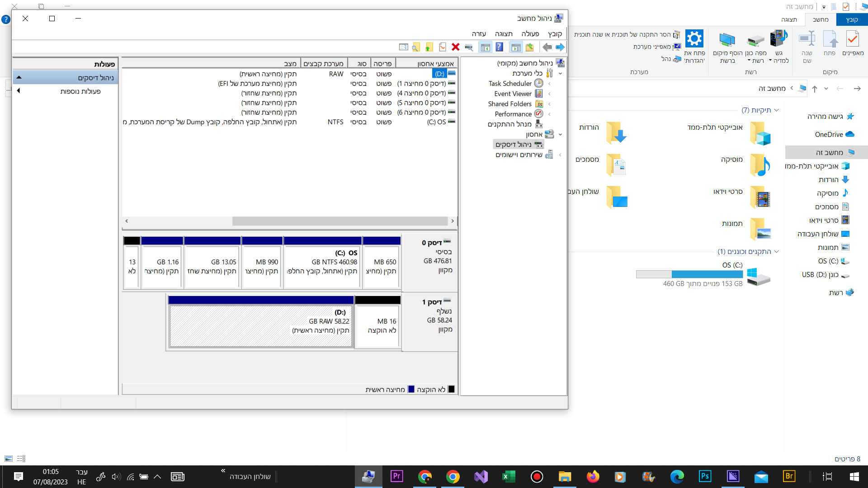
Task: Select Disk Management (ניהול דיסקים) tree item
Action: (514, 145)
